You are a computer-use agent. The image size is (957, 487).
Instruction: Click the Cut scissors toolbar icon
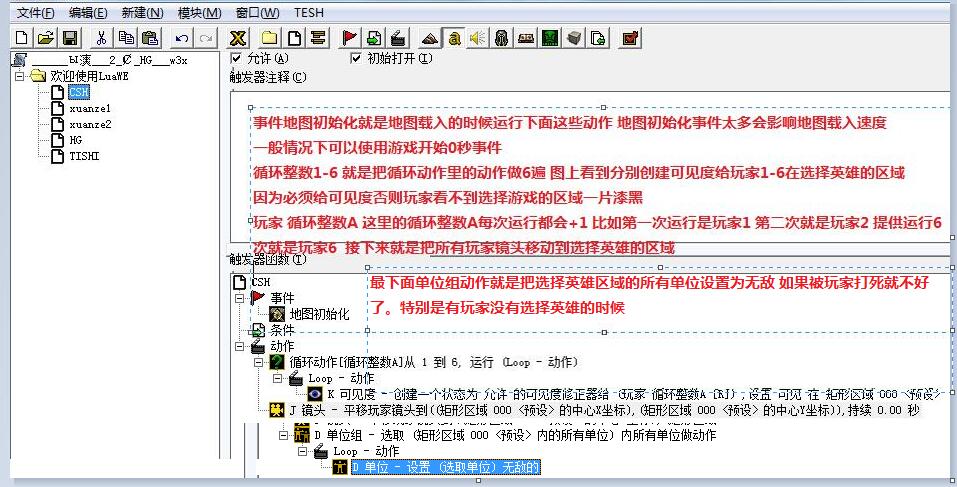point(101,38)
